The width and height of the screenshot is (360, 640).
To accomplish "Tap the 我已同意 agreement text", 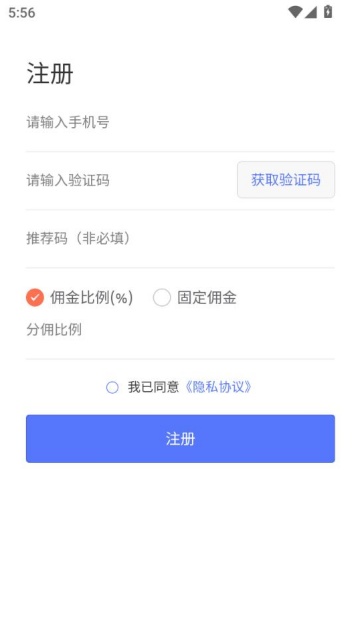I will coord(153,387).
